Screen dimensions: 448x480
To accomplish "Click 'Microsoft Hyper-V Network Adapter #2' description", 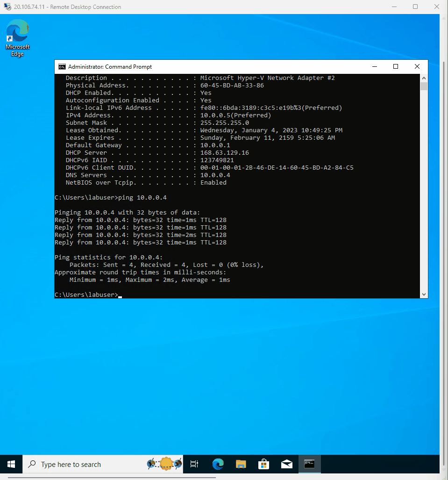I will (268, 78).
